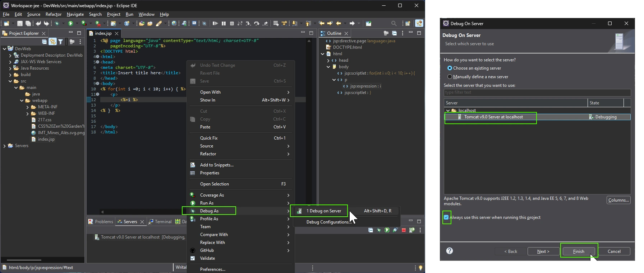Switch to the Problems tab
644x273 pixels.
[x=101, y=222]
